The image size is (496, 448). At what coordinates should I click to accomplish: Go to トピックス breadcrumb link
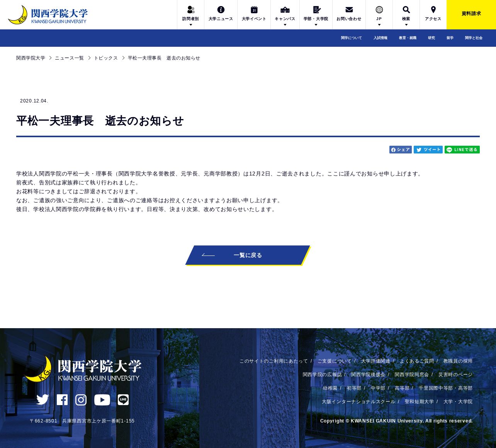(x=106, y=58)
